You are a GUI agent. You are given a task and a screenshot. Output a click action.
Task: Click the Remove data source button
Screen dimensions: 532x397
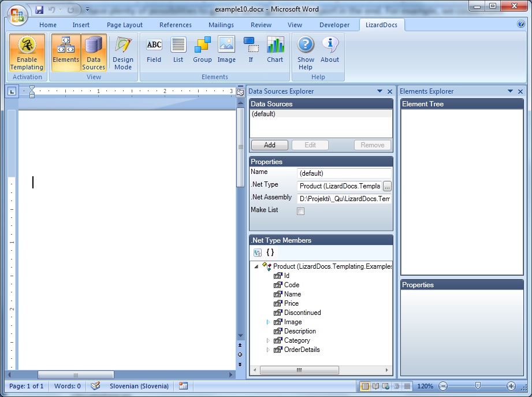373,145
